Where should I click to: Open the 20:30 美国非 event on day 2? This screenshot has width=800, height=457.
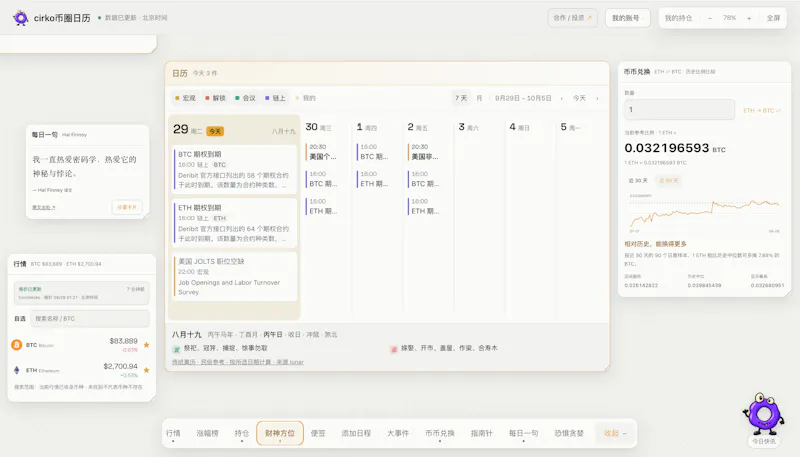tap(426, 151)
